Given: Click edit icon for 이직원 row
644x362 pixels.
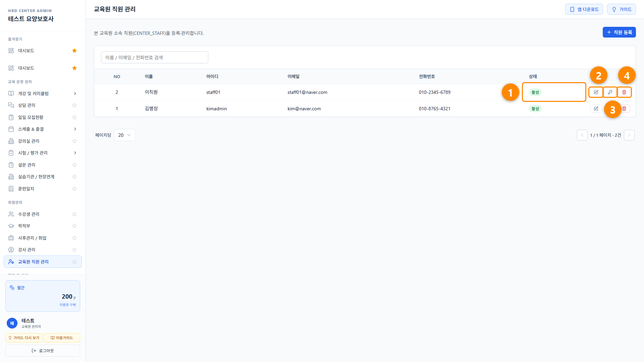Looking at the screenshot, I should (596, 92).
